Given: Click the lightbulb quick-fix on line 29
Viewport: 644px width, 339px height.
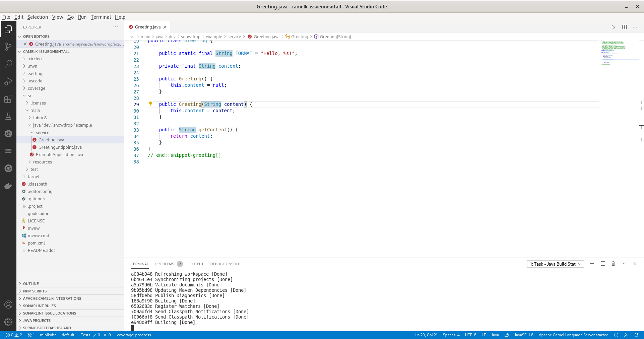Looking at the screenshot, I should tap(150, 104).
